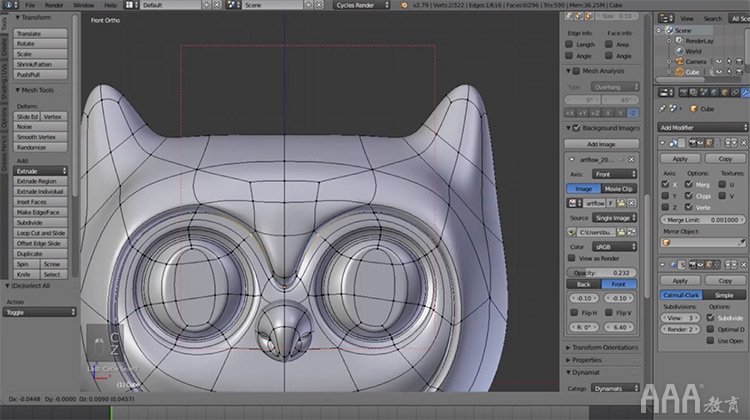
Task: Open file browser for image path
Action: tap(621, 232)
